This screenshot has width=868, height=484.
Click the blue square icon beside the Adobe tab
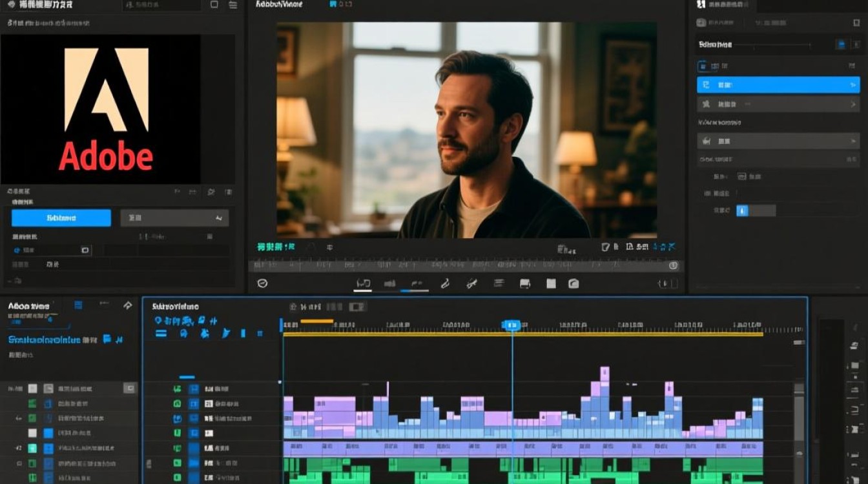pos(78,305)
